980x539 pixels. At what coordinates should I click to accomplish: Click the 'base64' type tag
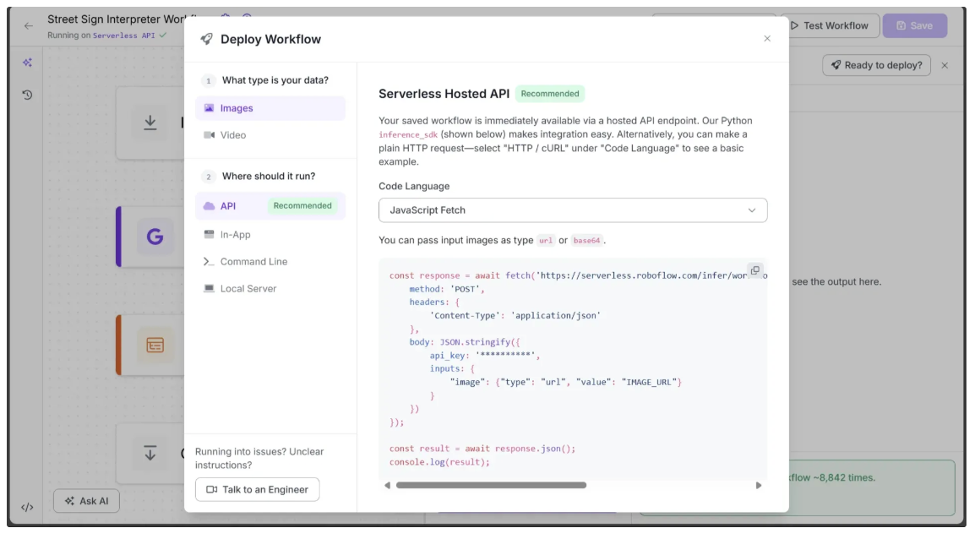click(x=586, y=241)
